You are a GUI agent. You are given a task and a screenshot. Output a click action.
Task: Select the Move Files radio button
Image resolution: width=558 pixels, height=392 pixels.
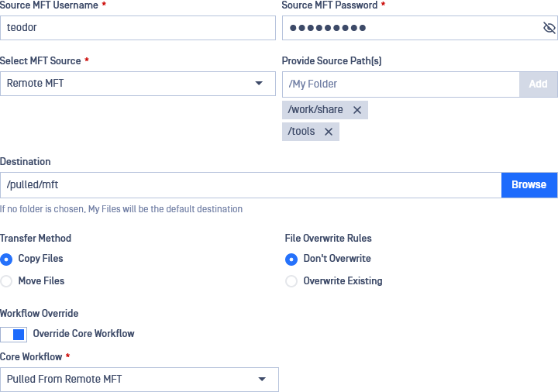click(x=6, y=281)
